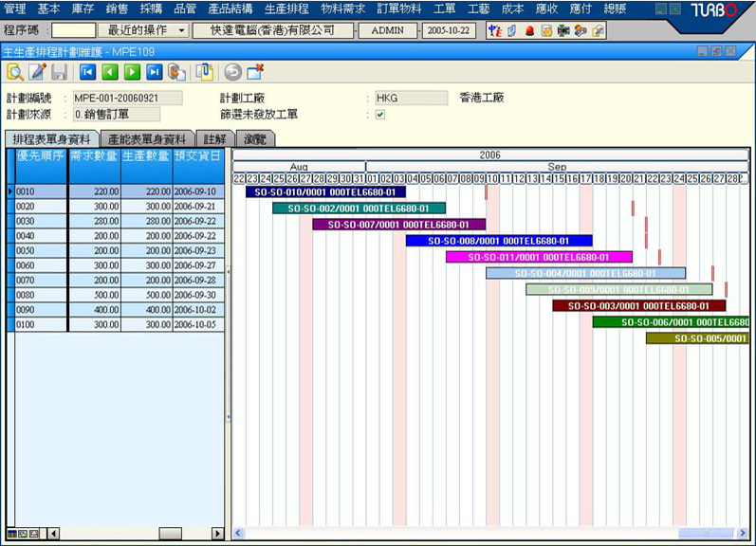Open the 成本 menu

click(512, 9)
